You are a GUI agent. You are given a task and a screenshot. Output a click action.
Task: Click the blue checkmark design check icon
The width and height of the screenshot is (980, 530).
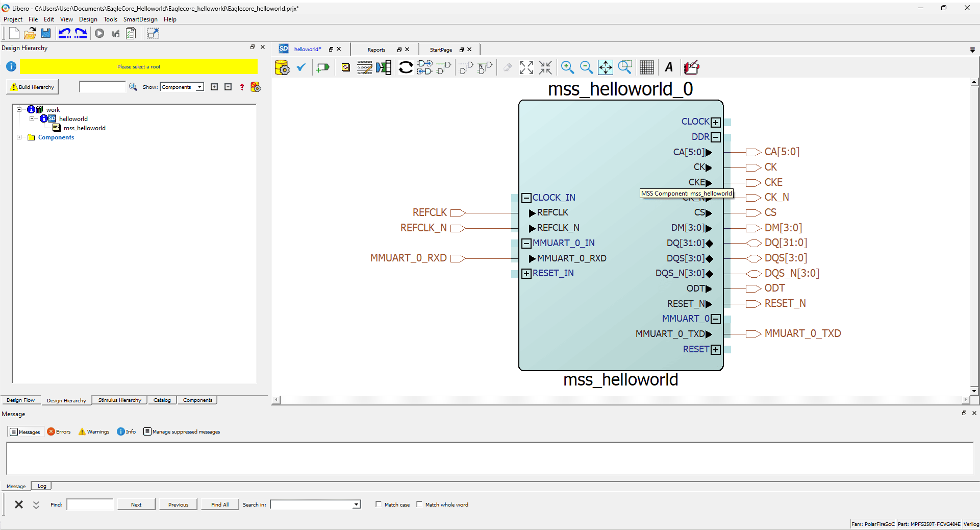point(301,67)
